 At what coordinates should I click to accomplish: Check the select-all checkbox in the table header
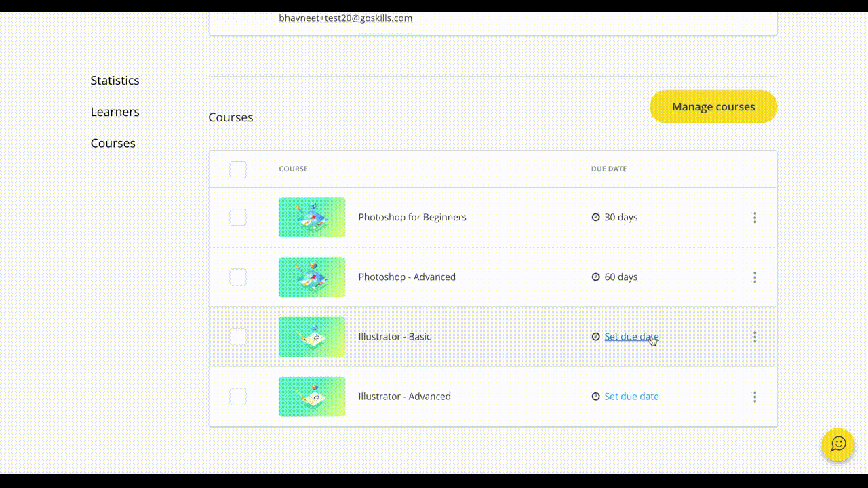point(237,169)
